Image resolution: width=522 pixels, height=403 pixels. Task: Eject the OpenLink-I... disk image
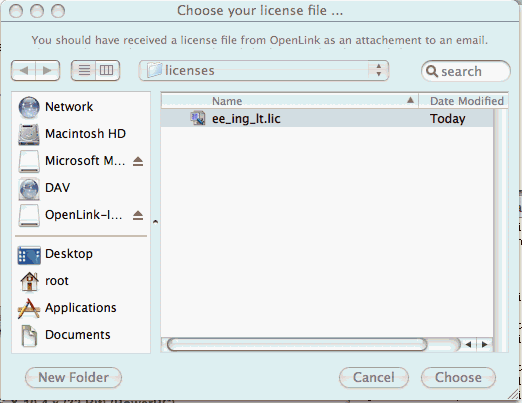[138, 215]
